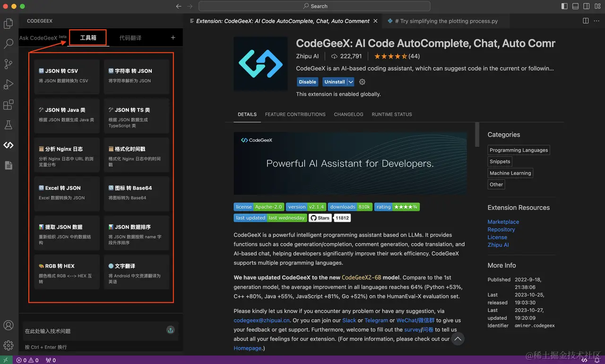Switch to 代码翻译 tab
Screen dimensions: 605x364
click(130, 37)
